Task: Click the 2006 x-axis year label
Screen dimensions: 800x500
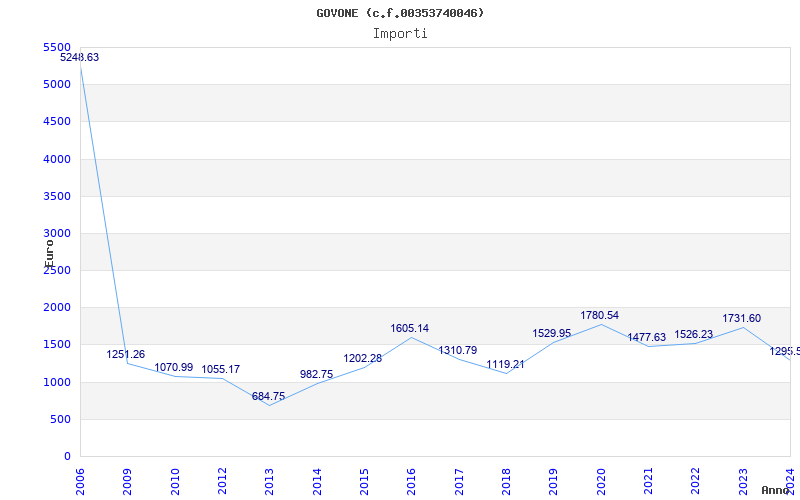Action: [x=80, y=482]
